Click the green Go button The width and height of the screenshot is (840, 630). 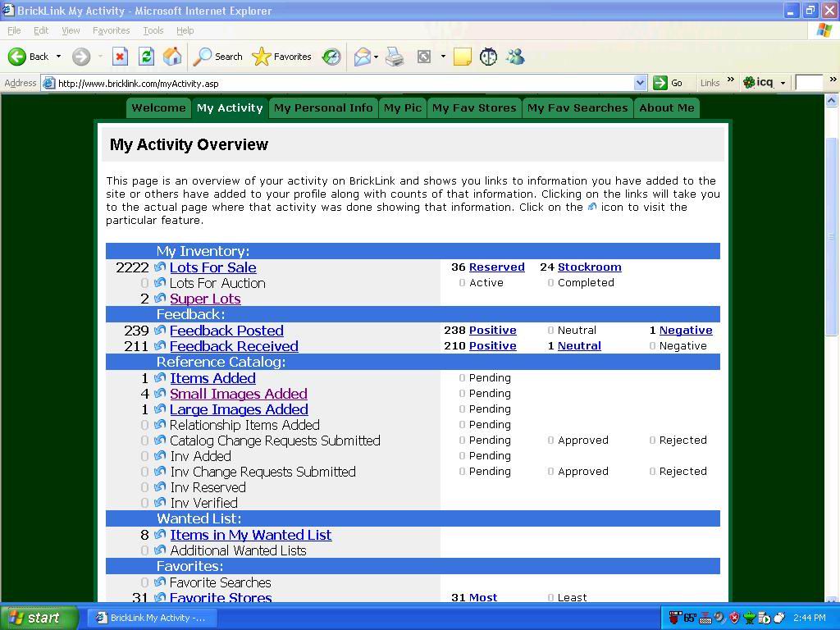pos(668,83)
